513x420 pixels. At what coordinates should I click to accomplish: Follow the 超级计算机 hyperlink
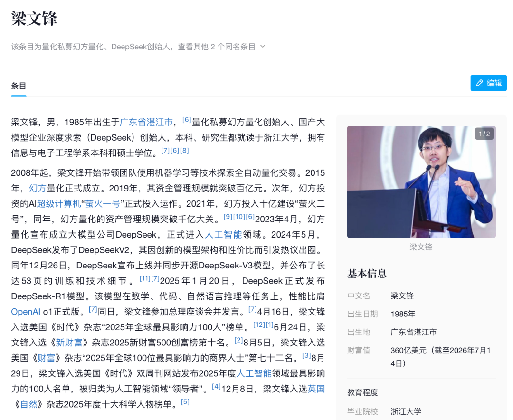(59, 204)
